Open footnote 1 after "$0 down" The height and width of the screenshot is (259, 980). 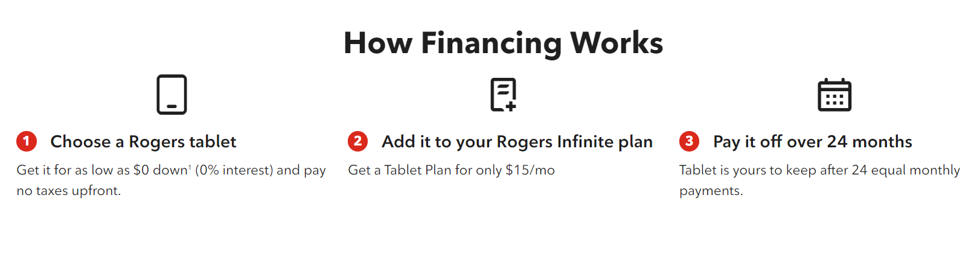click(190, 167)
